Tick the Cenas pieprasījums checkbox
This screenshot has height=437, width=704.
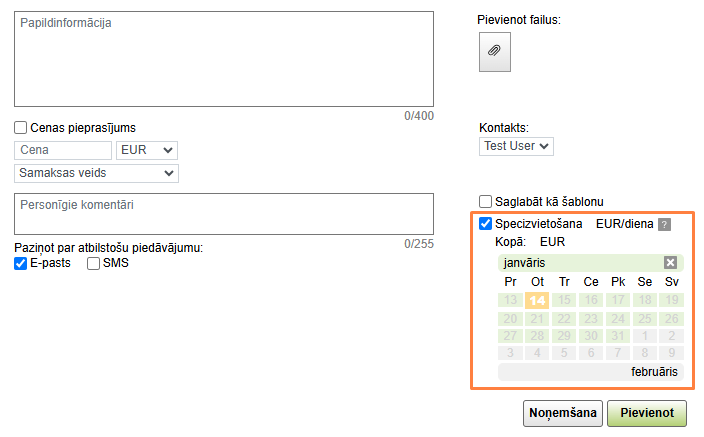click(21, 128)
